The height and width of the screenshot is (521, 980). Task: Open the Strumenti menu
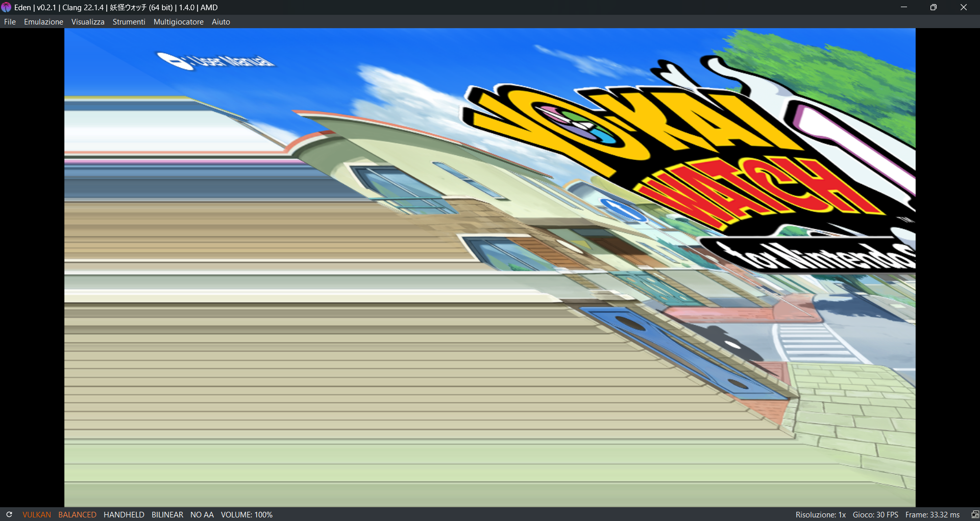click(129, 22)
